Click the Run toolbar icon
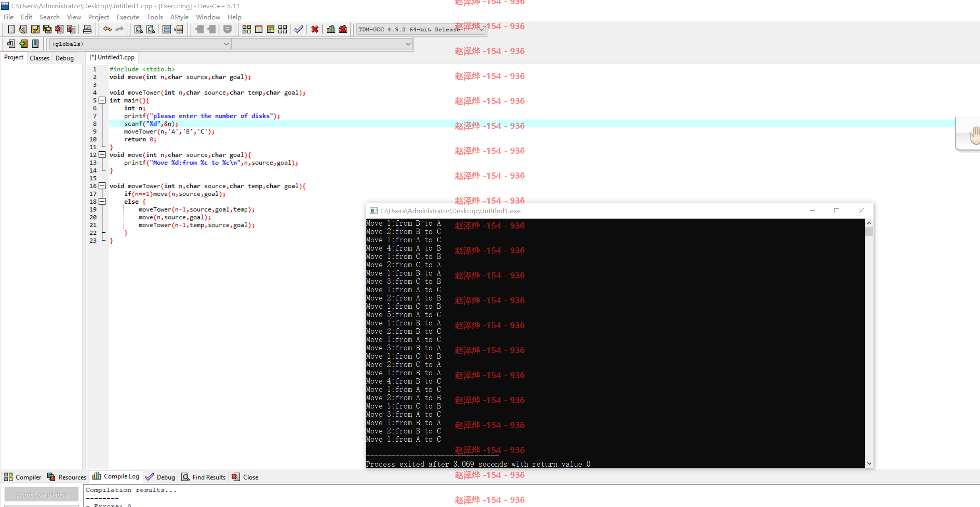Image resolution: width=980 pixels, height=507 pixels. coord(259,29)
